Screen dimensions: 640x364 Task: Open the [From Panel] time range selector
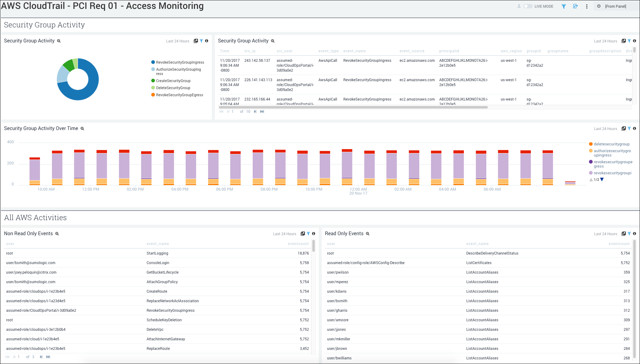point(616,6)
